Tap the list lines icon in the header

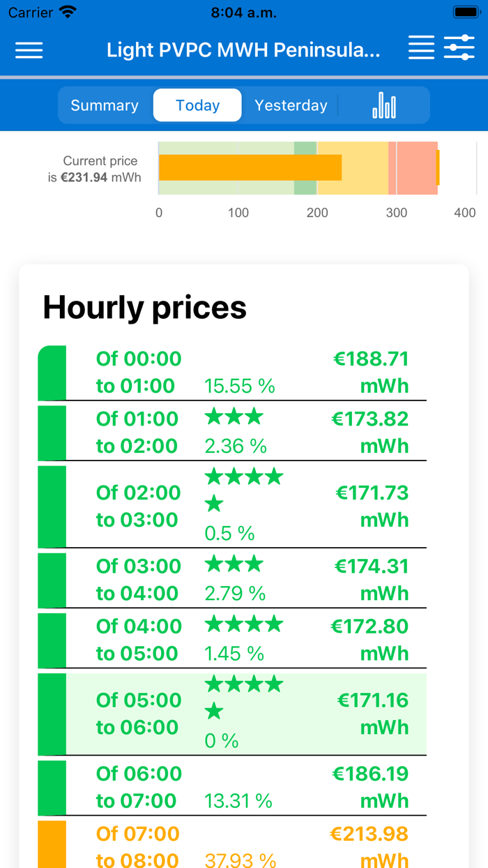pyautogui.click(x=421, y=47)
